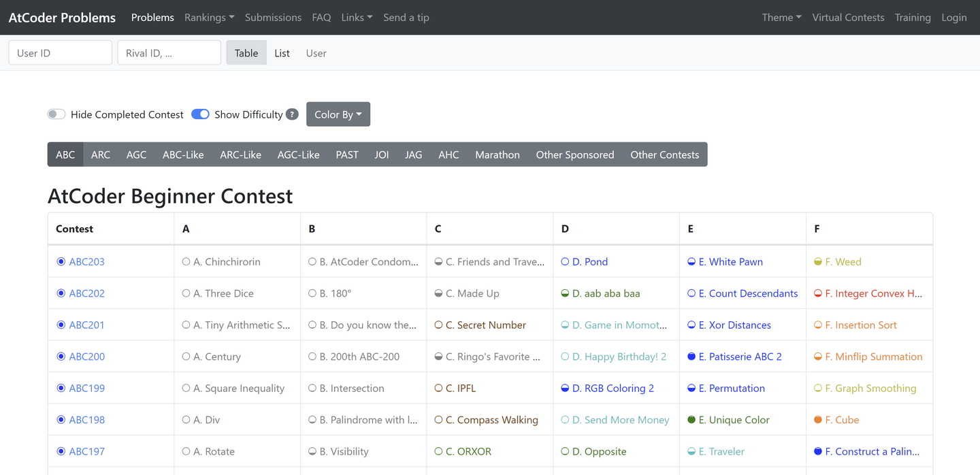Expand the Rankings menu

pyautogui.click(x=209, y=18)
